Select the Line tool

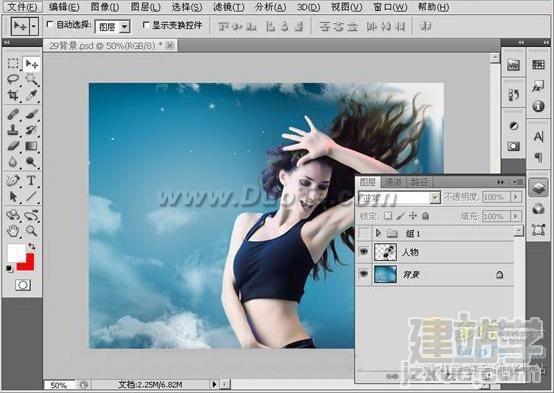click(x=31, y=196)
